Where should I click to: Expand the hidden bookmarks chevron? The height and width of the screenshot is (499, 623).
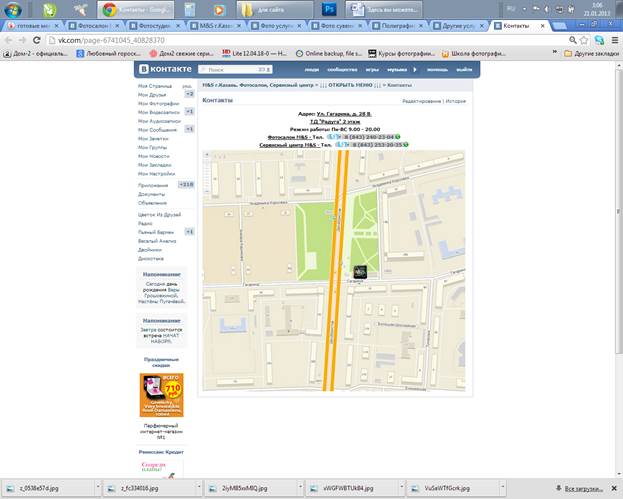tap(555, 52)
